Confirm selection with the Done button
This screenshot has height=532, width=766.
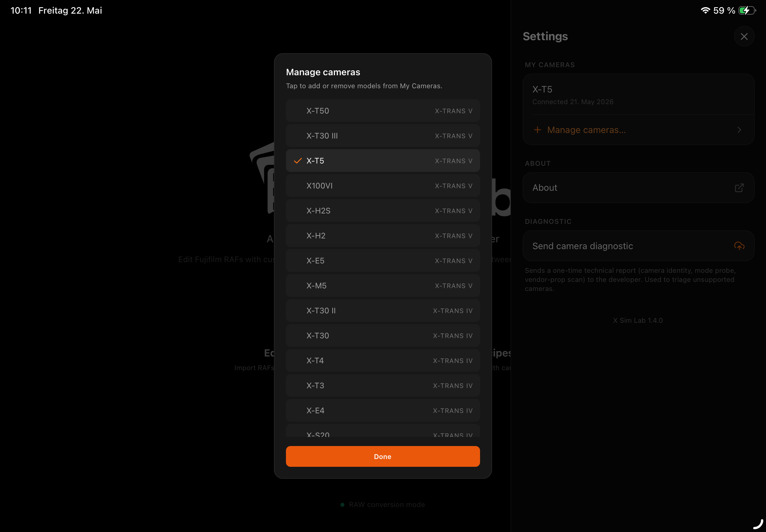383,456
